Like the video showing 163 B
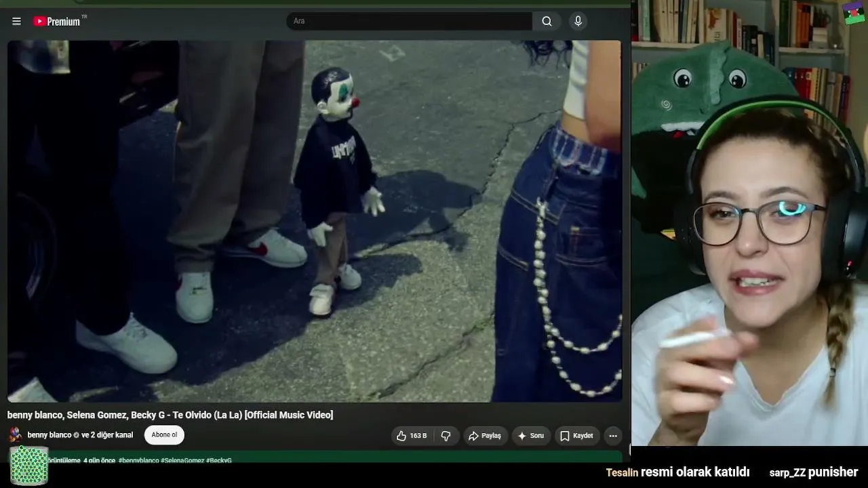868x488 pixels. 412,436
